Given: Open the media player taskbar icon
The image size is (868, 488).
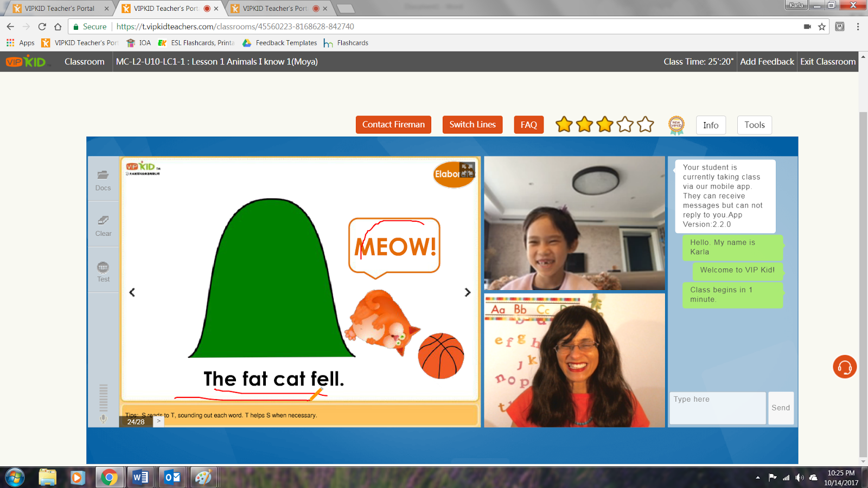Looking at the screenshot, I should [x=78, y=477].
